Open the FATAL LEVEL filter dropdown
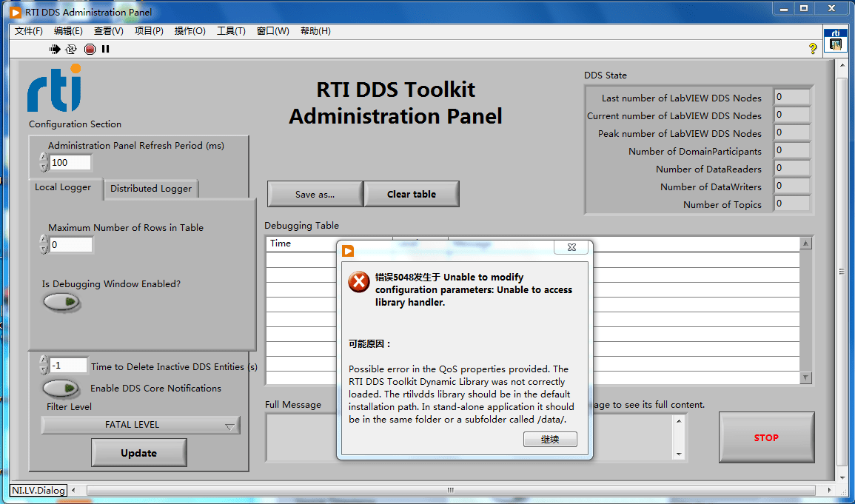This screenshot has height=504, width=855. point(141,425)
